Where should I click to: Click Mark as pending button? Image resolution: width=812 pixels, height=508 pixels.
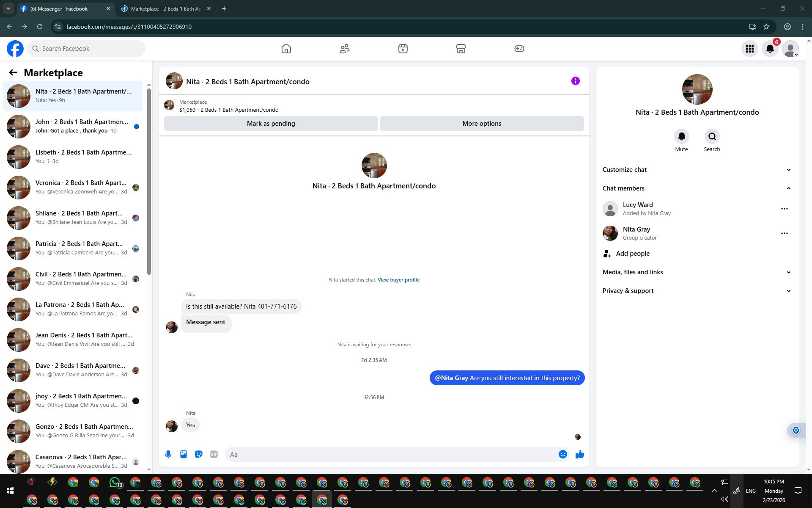coord(271,124)
